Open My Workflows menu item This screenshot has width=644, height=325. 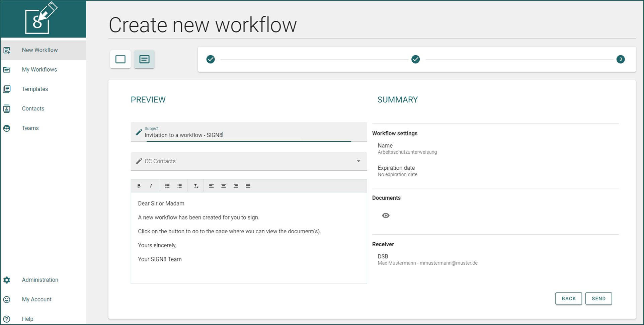pyautogui.click(x=43, y=70)
